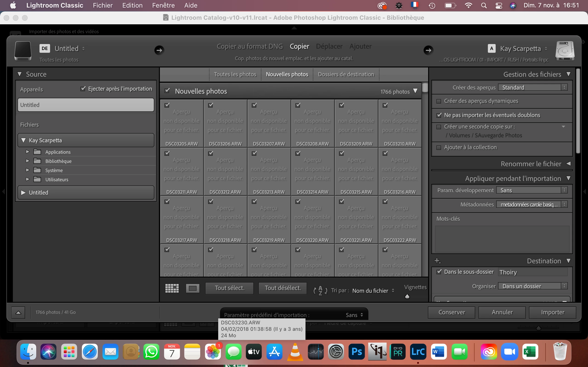The image size is (588, 367).
Task: Click the plus icon beside Destination
Action: click(x=437, y=261)
